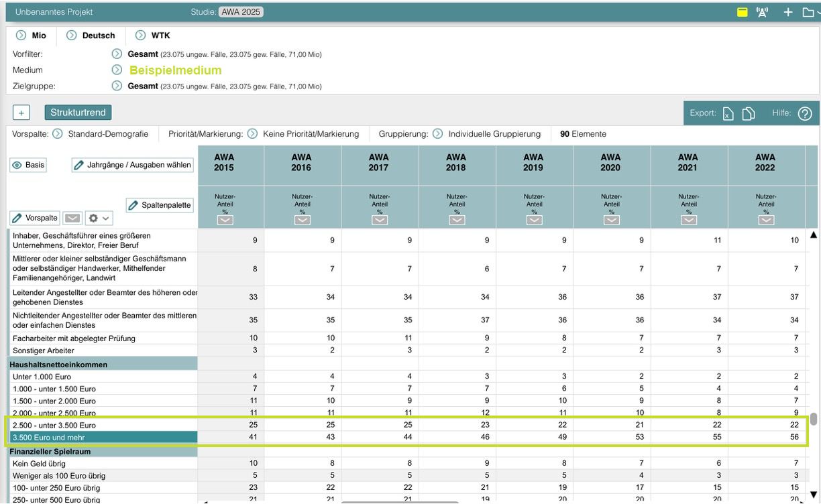The height and width of the screenshot is (504, 821).
Task: Toggle Basis visibility with eye button
Action: [x=28, y=165]
